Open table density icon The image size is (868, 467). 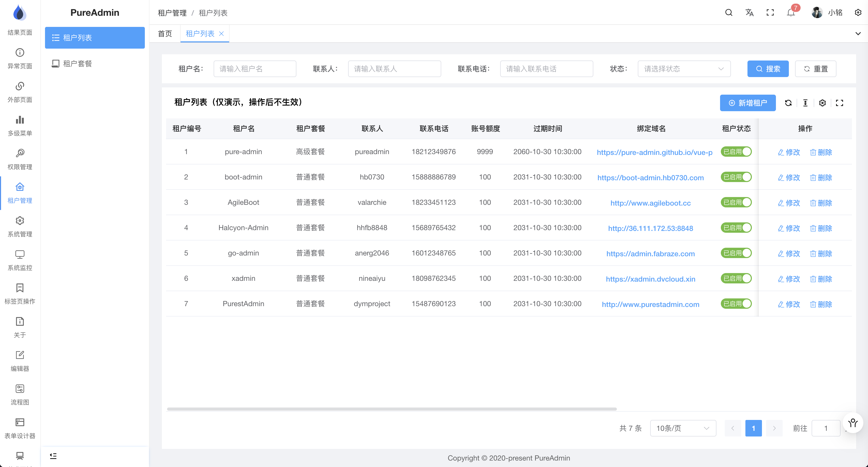click(x=805, y=103)
